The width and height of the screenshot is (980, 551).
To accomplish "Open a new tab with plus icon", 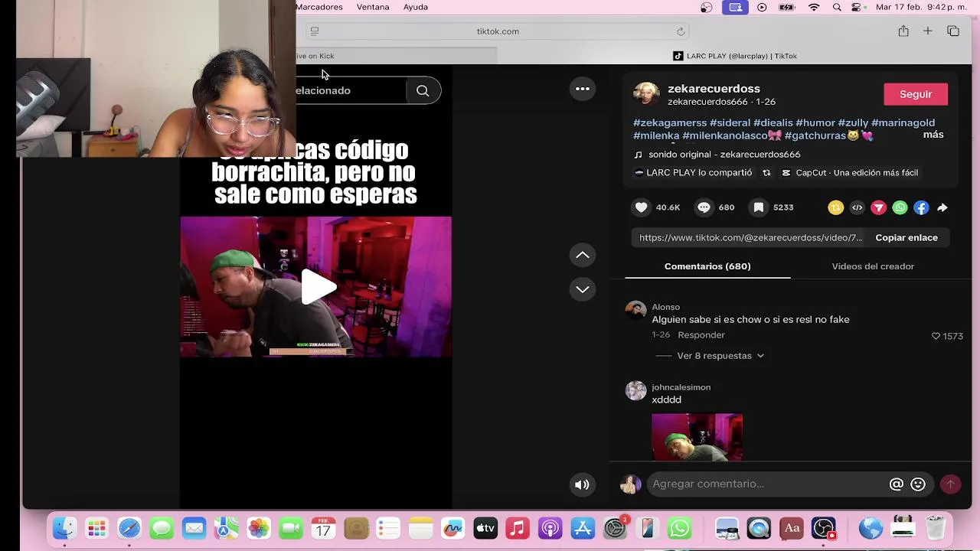I will (x=927, y=31).
